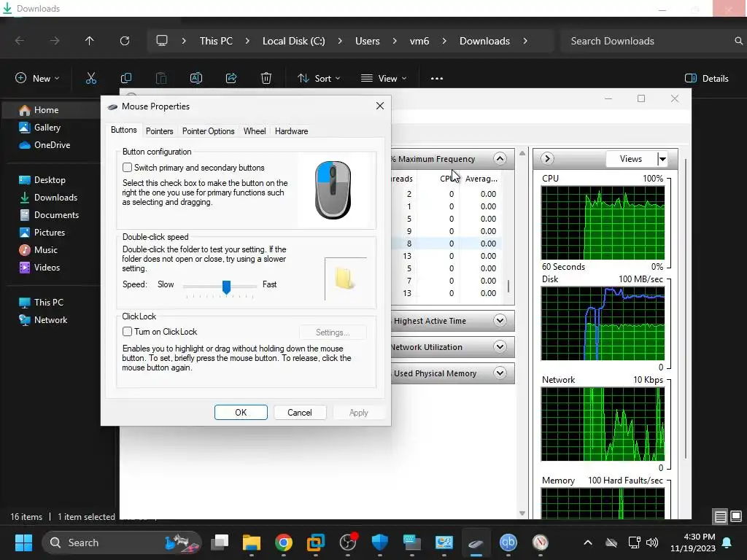Click Resource Monitor vertical scrollbar down arrow
The height and width of the screenshot is (560, 747).
point(522,513)
